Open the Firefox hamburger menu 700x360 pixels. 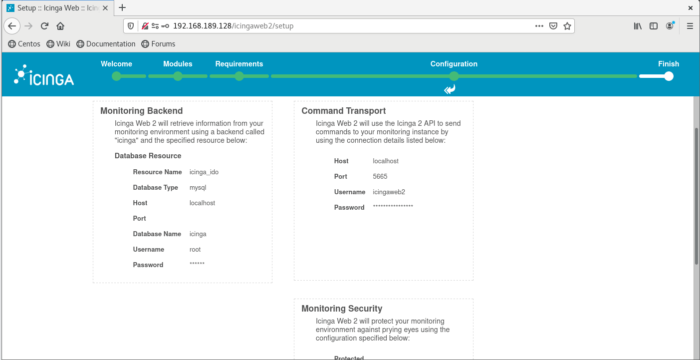click(690, 26)
